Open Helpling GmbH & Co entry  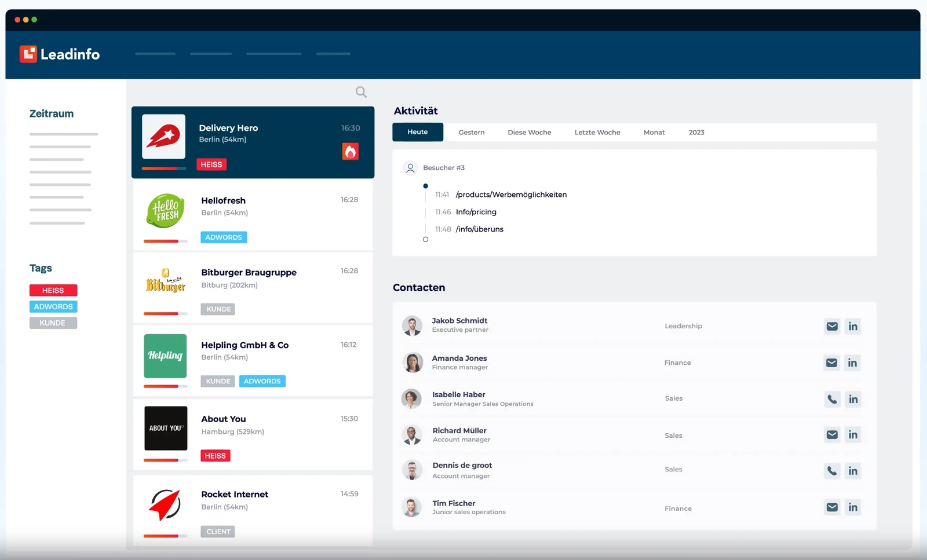pyautogui.click(x=253, y=361)
